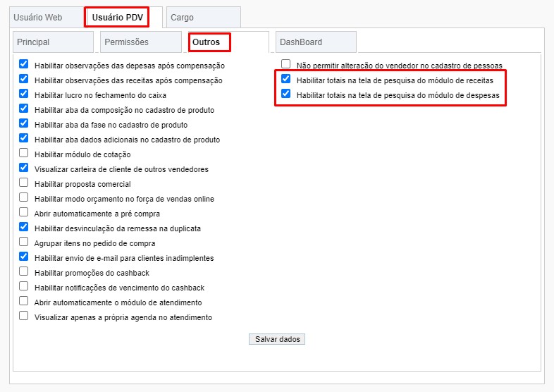Check Agrupar itens no pedido de compra
554x392 pixels.
(24, 242)
